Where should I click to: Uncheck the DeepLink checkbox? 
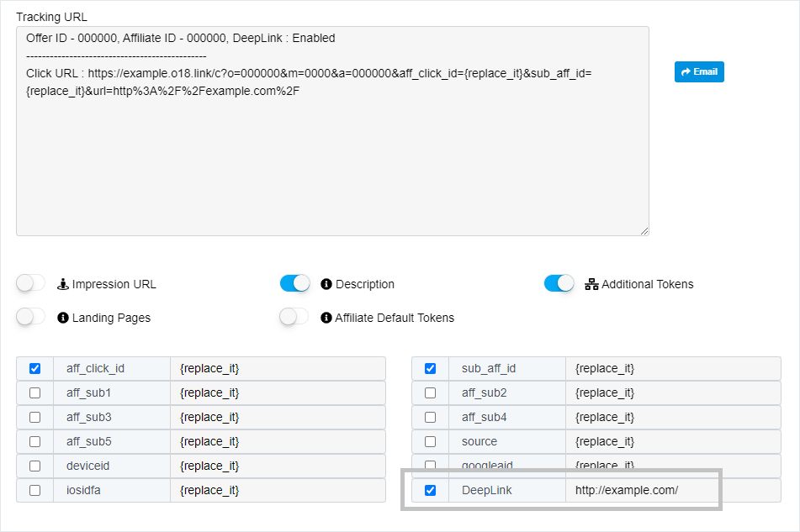430,490
